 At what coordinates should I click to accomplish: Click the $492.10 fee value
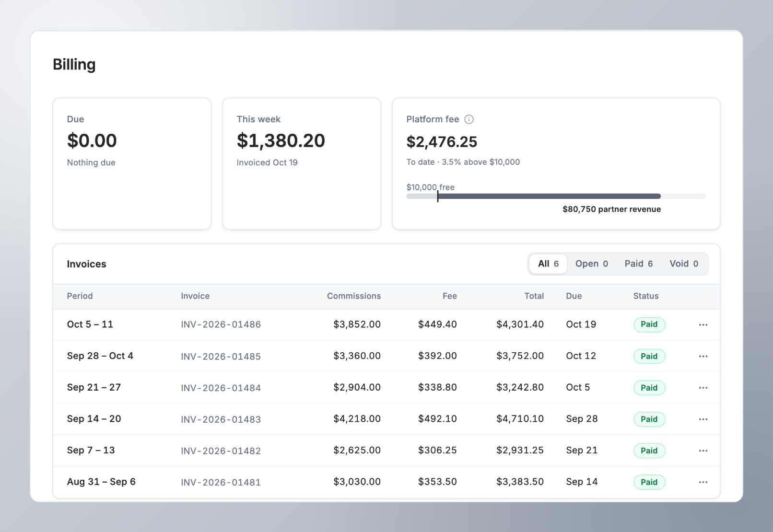438,419
